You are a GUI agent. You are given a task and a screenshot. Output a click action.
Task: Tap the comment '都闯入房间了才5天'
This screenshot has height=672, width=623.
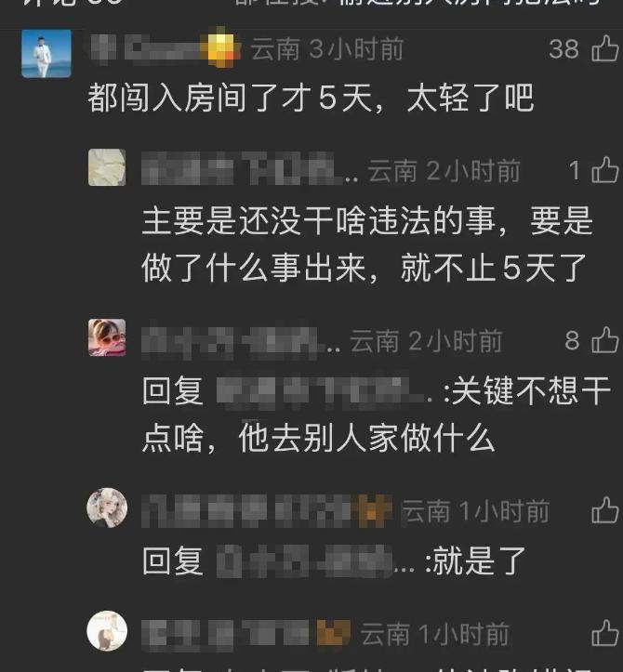(311, 99)
